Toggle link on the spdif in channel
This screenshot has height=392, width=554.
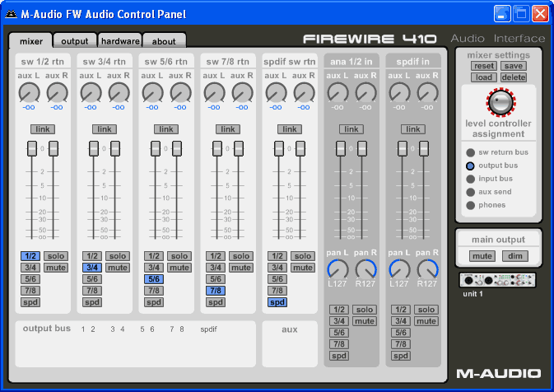413,129
